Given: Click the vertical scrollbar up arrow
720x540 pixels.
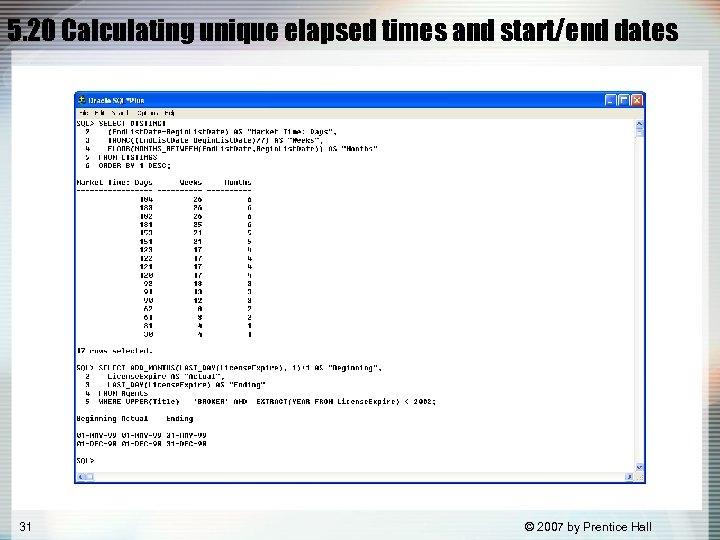Looking at the screenshot, I should [640, 124].
